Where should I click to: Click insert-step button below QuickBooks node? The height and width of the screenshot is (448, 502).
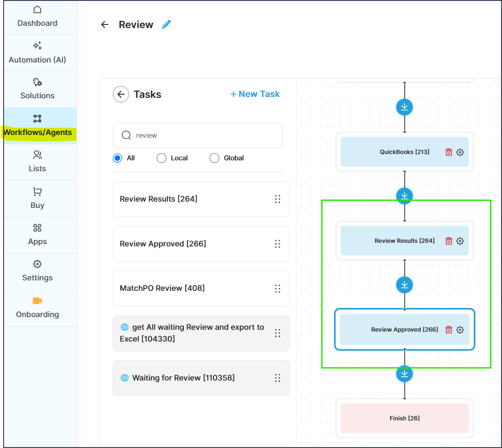click(x=405, y=196)
